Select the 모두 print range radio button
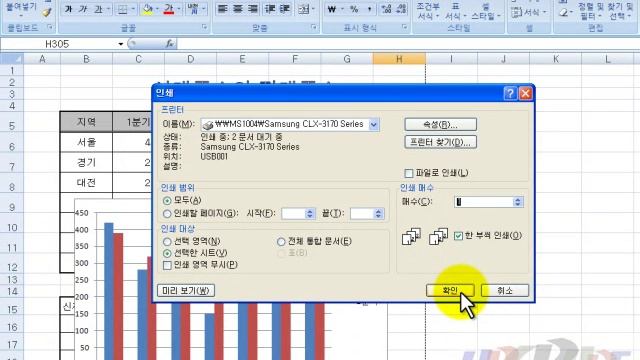Image resolution: width=640 pixels, height=360 pixels. click(167, 201)
